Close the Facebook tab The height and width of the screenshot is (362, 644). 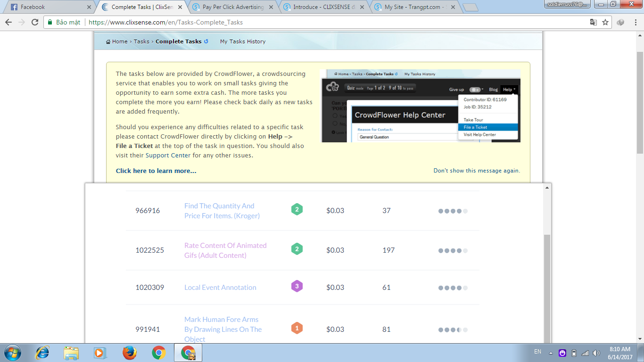(x=90, y=7)
